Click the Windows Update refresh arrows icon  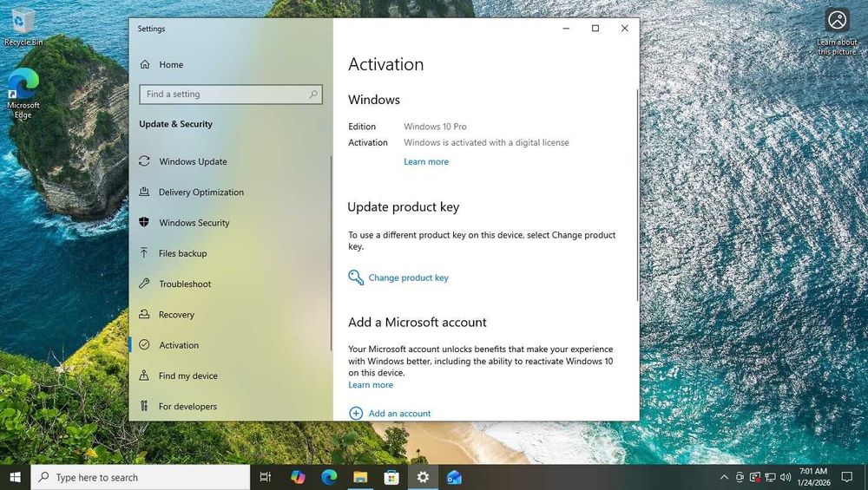[x=144, y=161]
